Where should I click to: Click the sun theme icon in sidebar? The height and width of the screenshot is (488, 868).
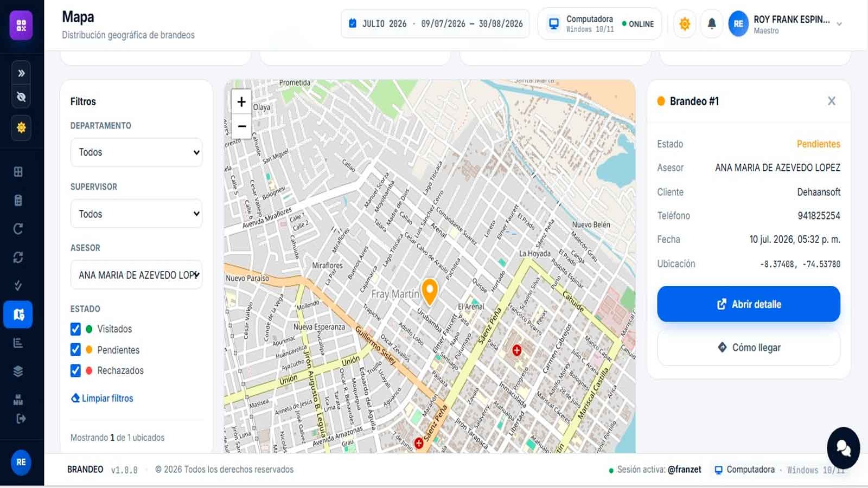(x=21, y=127)
